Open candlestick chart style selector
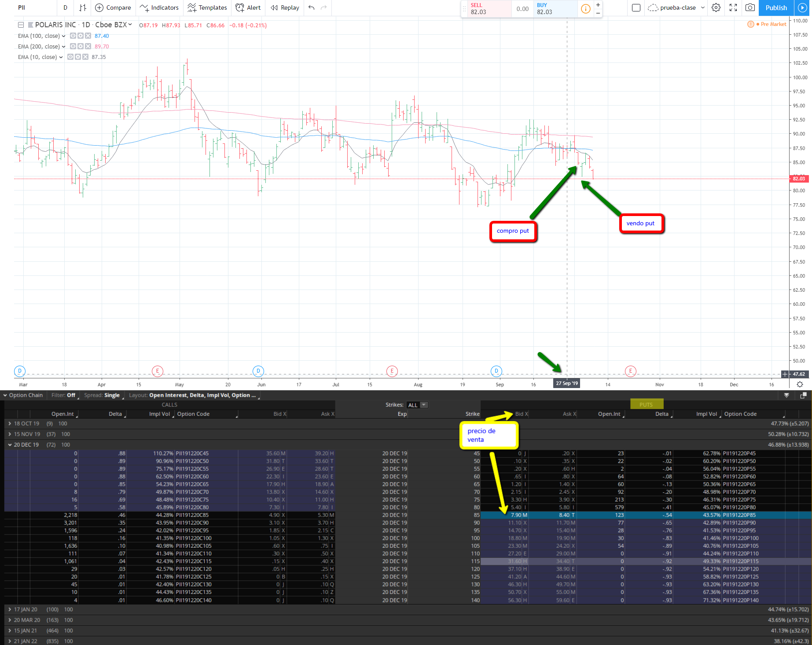812x645 pixels. [83, 7]
